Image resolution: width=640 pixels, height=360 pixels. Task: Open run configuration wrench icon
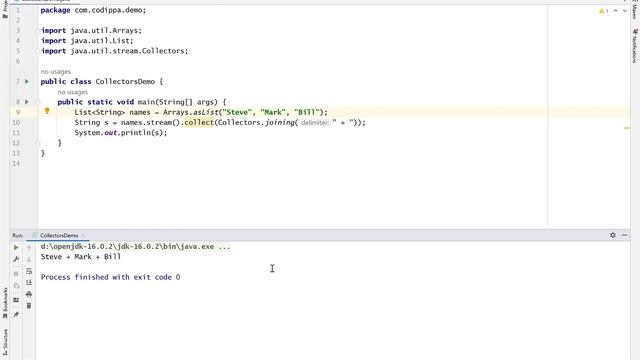point(16,259)
